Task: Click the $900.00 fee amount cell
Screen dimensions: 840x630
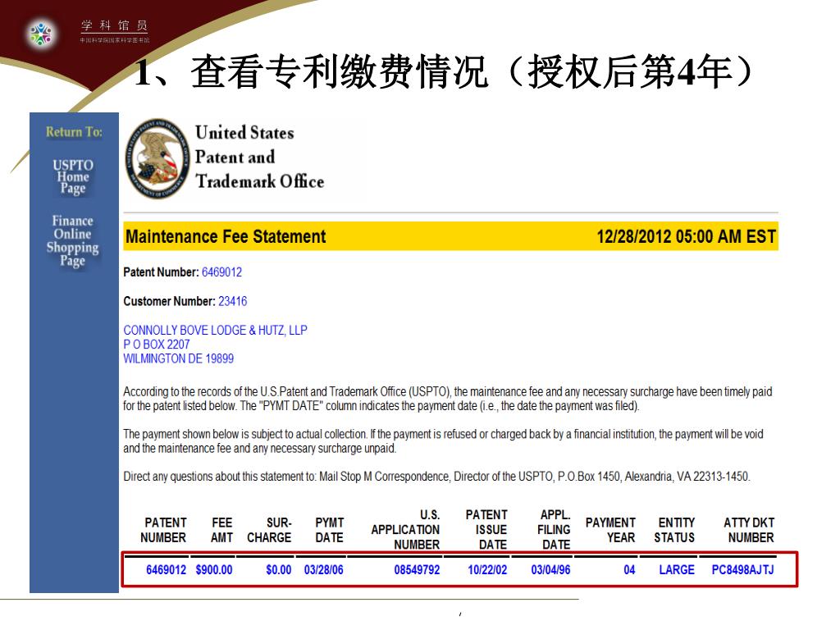Action: [214, 570]
